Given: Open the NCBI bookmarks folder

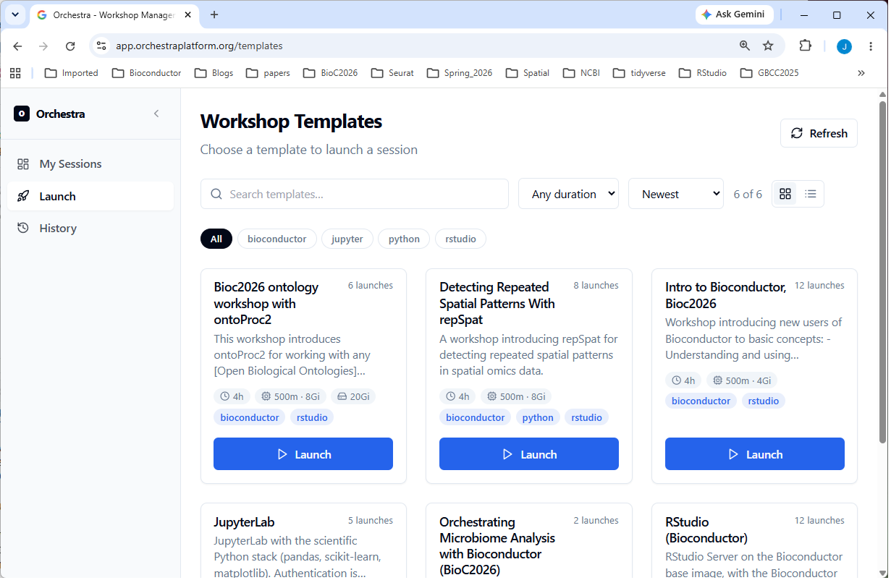Looking at the screenshot, I should pos(581,73).
